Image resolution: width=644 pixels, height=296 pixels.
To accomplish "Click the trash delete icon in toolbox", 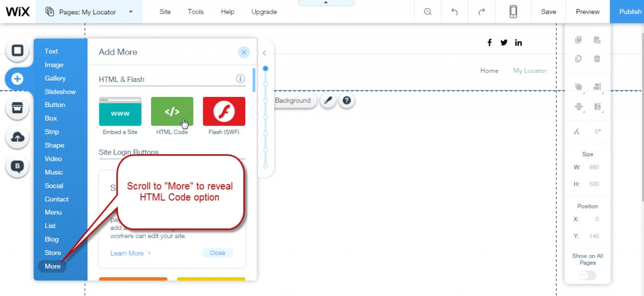I will coord(597,59).
